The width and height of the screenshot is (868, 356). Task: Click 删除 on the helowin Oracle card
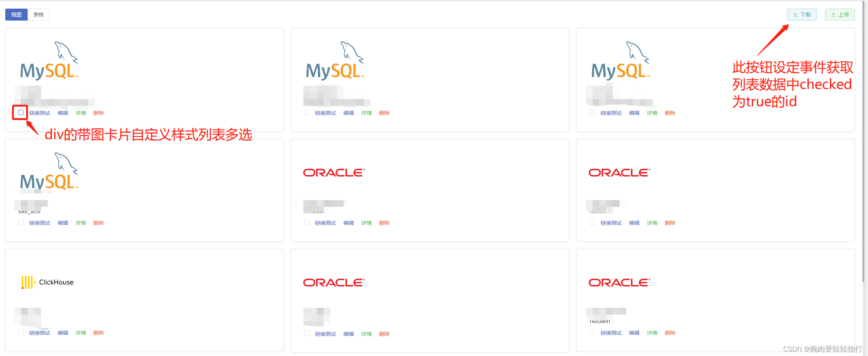[x=670, y=332]
